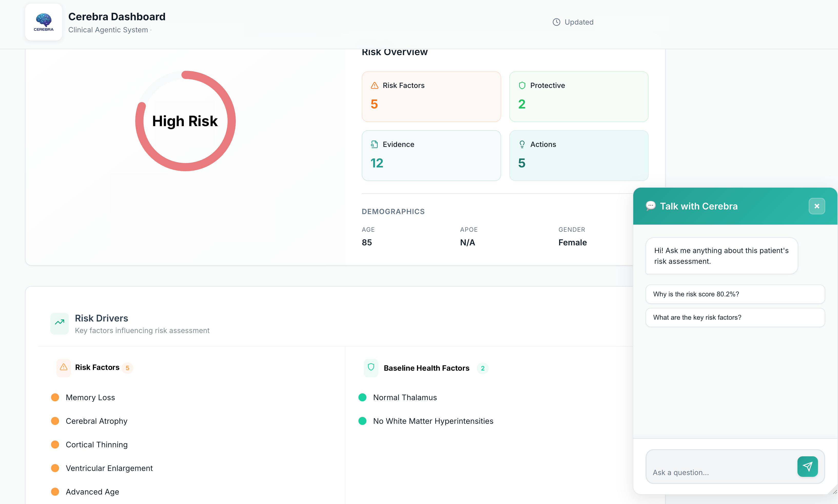Click the Cerebra brain logo
This screenshot has width=838, height=504.
click(x=43, y=22)
